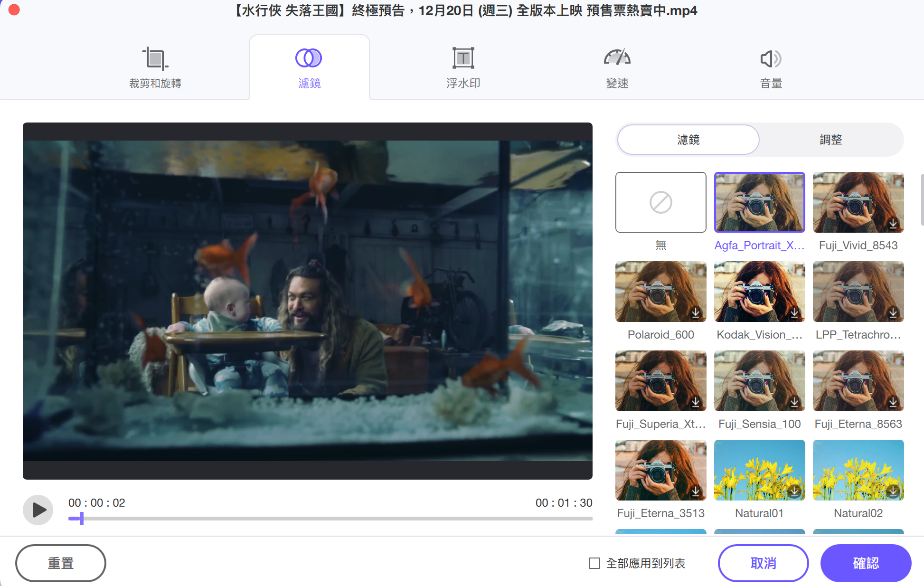This screenshot has height=586, width=924.
Task: Select the watermark tool icon
Action: 463,58
